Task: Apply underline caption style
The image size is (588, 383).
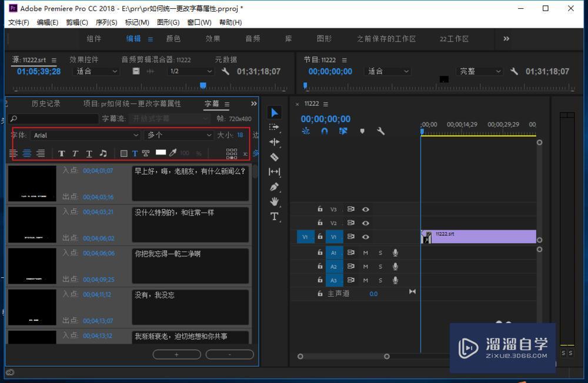Action: click(x=89, y=153)
